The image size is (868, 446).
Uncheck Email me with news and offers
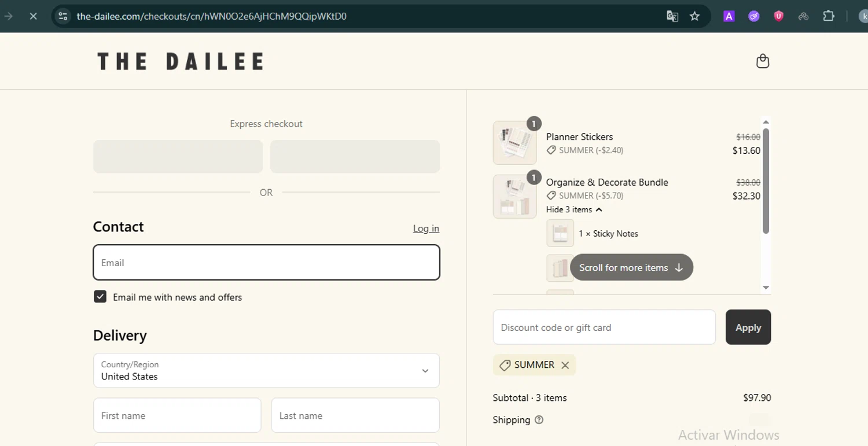click(x=100, y=297)
